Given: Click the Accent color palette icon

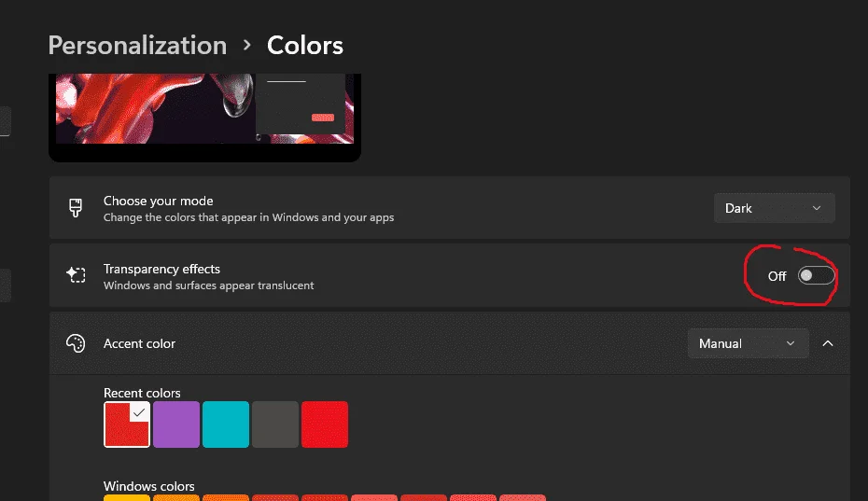Looking at the screenshot, I should pos(76,343).
